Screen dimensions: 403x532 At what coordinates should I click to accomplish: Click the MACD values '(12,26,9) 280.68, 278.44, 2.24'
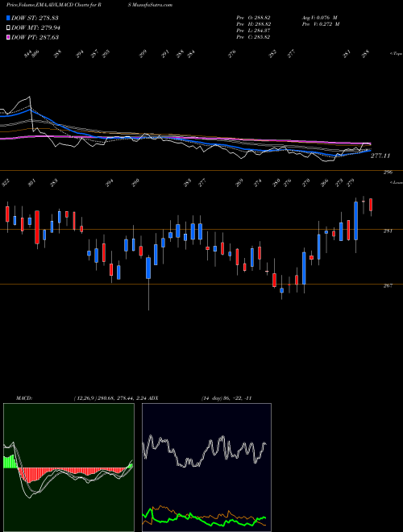point(110,398)
